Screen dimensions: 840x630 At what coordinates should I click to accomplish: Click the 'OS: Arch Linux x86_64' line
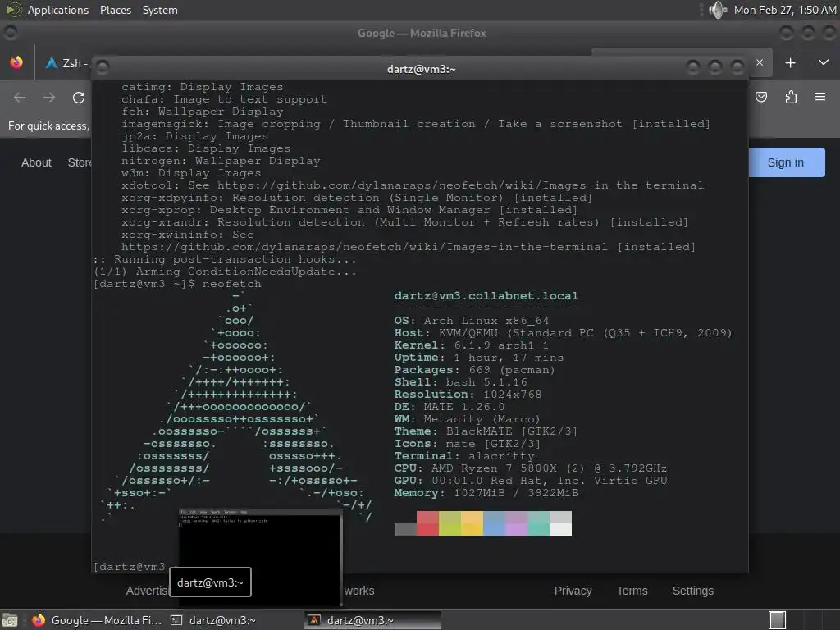point(472,321)
